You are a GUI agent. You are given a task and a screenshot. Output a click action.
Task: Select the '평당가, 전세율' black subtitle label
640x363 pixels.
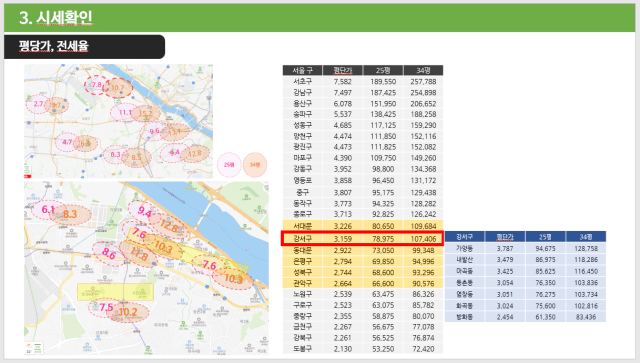53,46
